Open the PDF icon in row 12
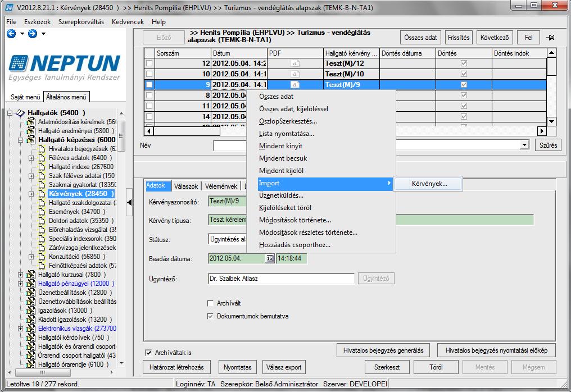 [x=295, y=63]
